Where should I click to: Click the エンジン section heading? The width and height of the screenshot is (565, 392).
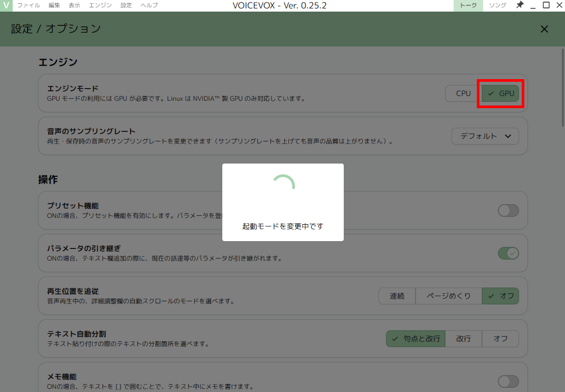tap(58, 62)
